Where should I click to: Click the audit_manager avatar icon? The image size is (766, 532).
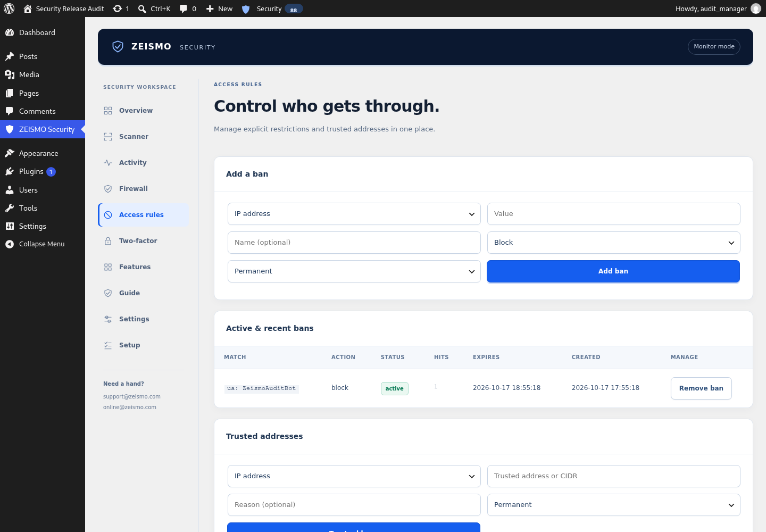(x=756, y=9)
